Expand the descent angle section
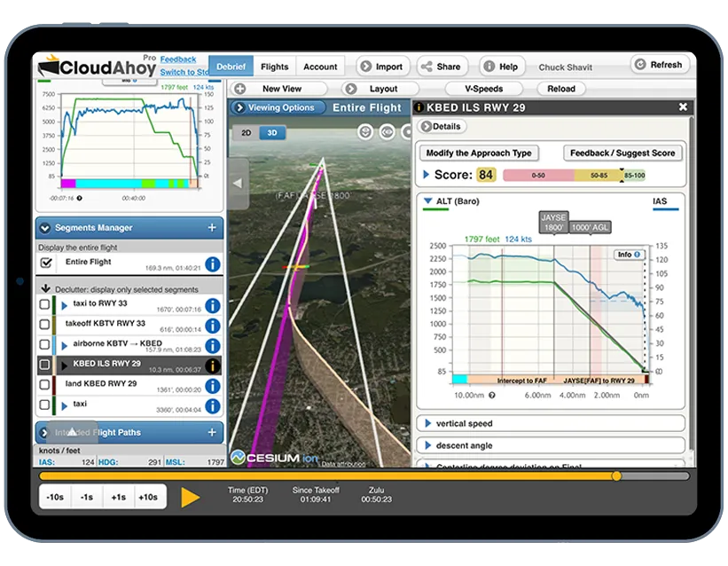 click(x=428, y=445)
